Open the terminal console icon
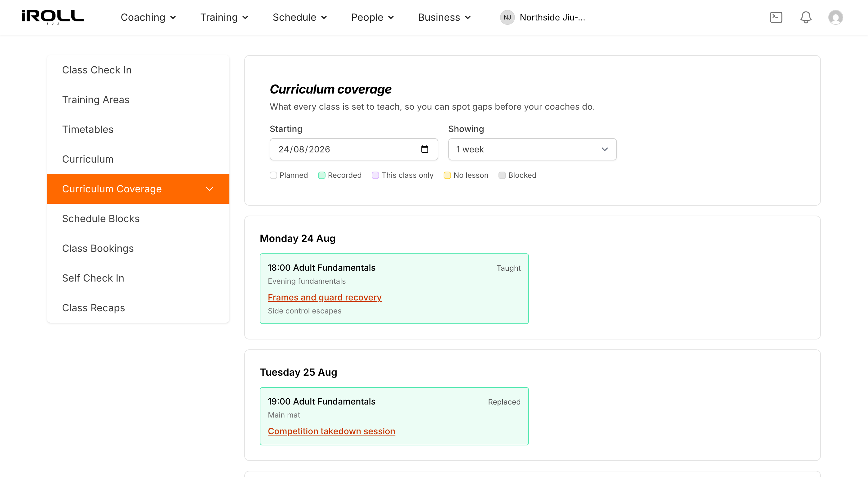This screenshot has width=868, height=477. (x=776, y=17)
